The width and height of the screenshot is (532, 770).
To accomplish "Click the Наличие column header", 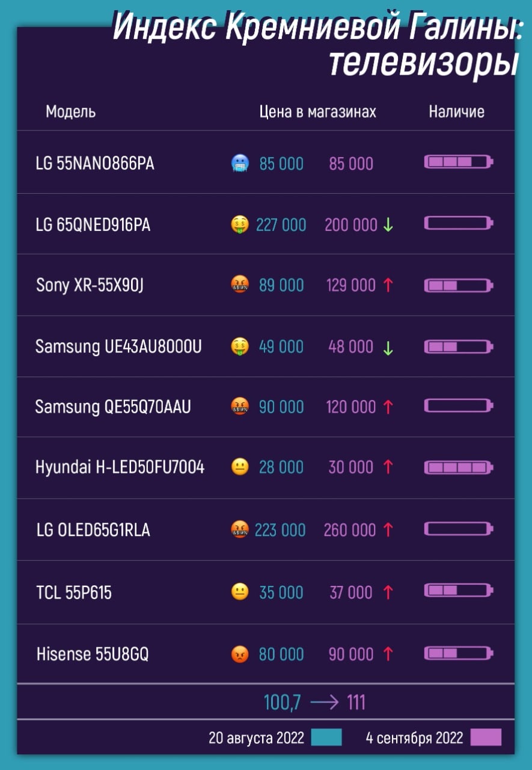I will coord(457,111).
